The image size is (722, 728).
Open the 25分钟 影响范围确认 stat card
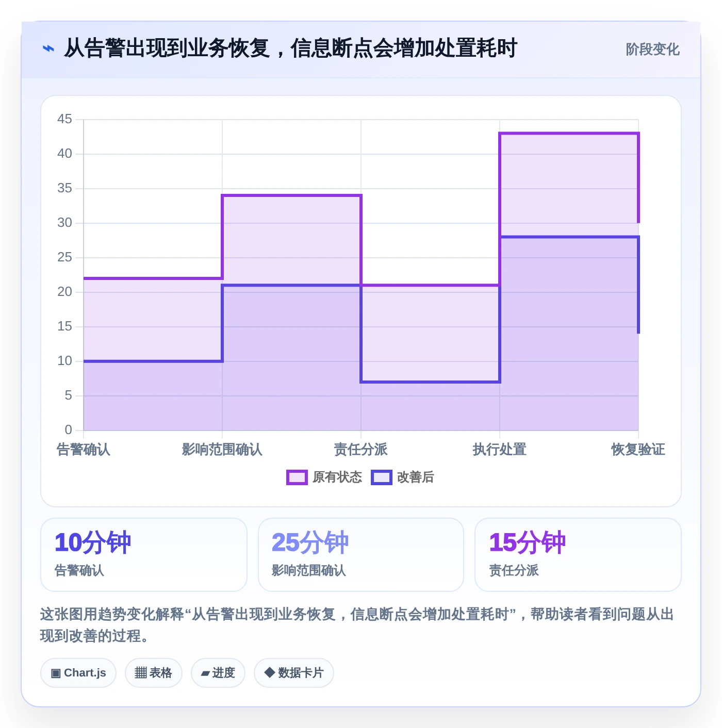tap(361, 555)
